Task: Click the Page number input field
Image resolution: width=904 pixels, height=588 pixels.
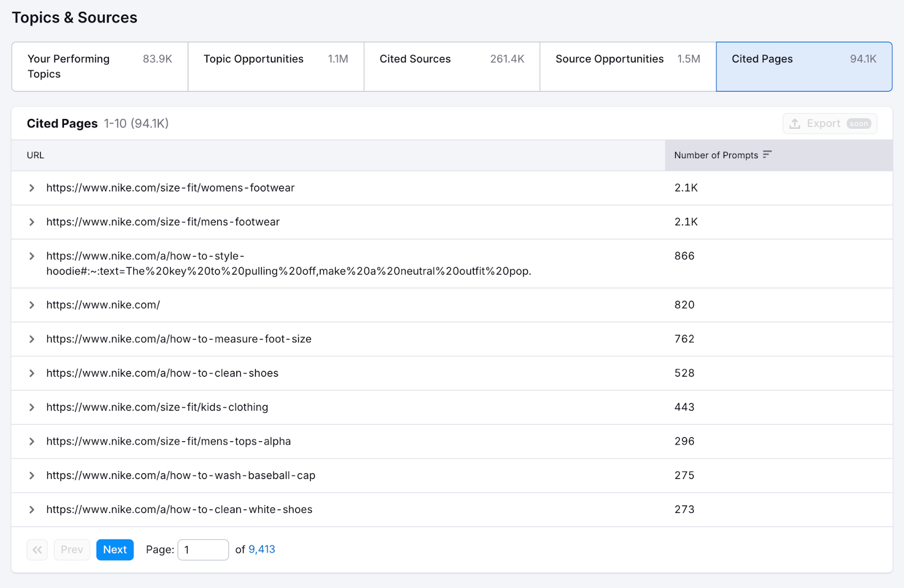Action: point(203,550)
